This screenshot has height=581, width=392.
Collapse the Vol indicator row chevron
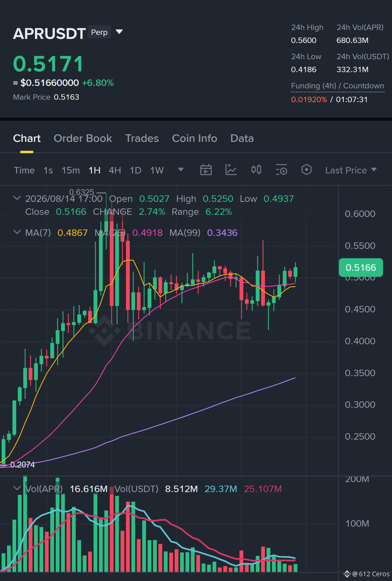tap(17, 488)
